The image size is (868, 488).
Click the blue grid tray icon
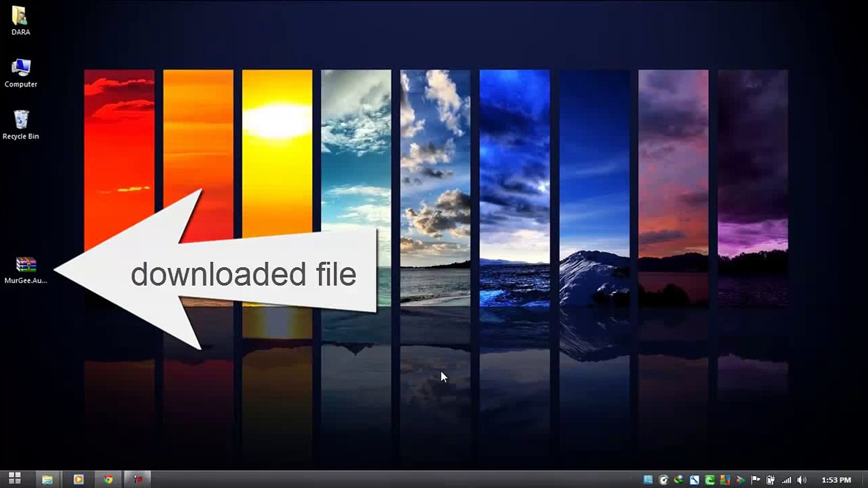(648, 480)
